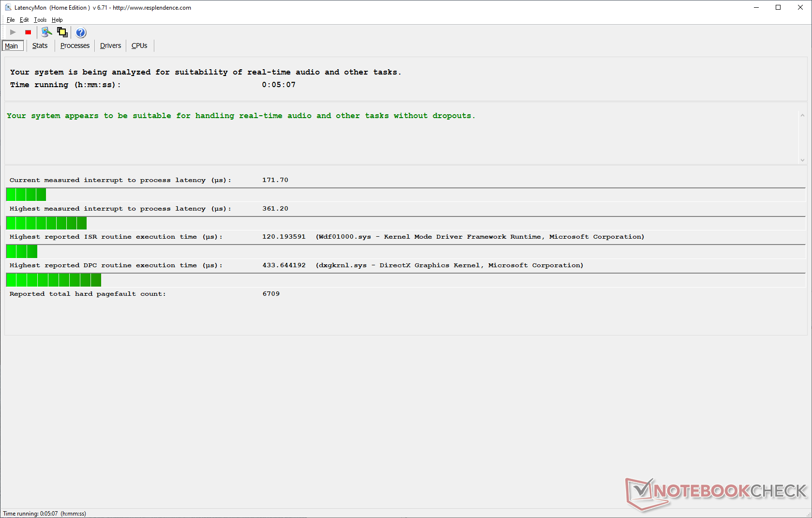Minimize the LatencyMon window
The image size is (812, 518).
[756, 7]
